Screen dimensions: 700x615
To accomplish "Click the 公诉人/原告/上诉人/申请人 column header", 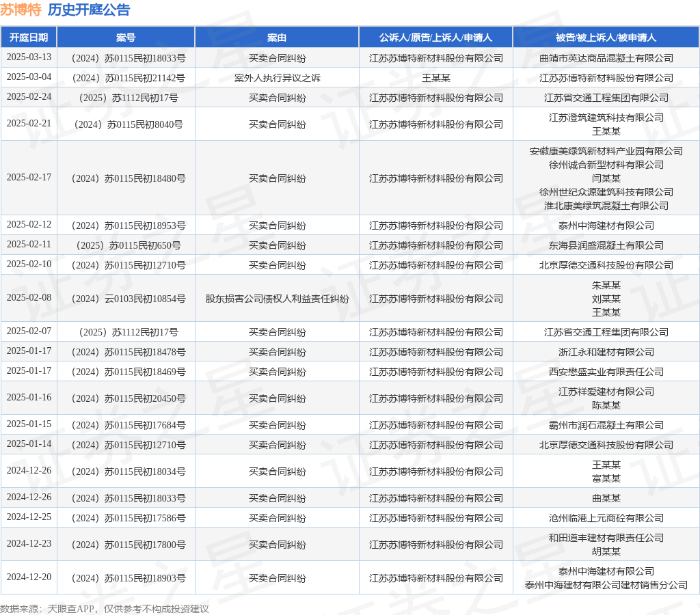I will (435, 38).
